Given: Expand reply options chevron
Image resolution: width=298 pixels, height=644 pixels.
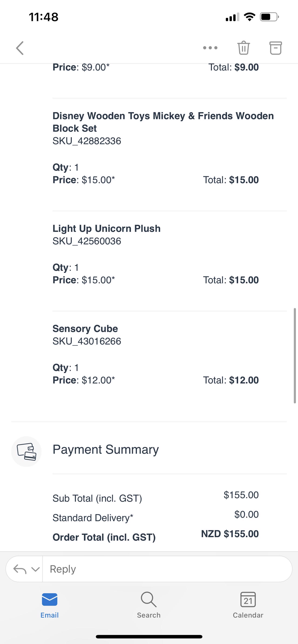Looking at the screenshot, I should pos(36,569).
